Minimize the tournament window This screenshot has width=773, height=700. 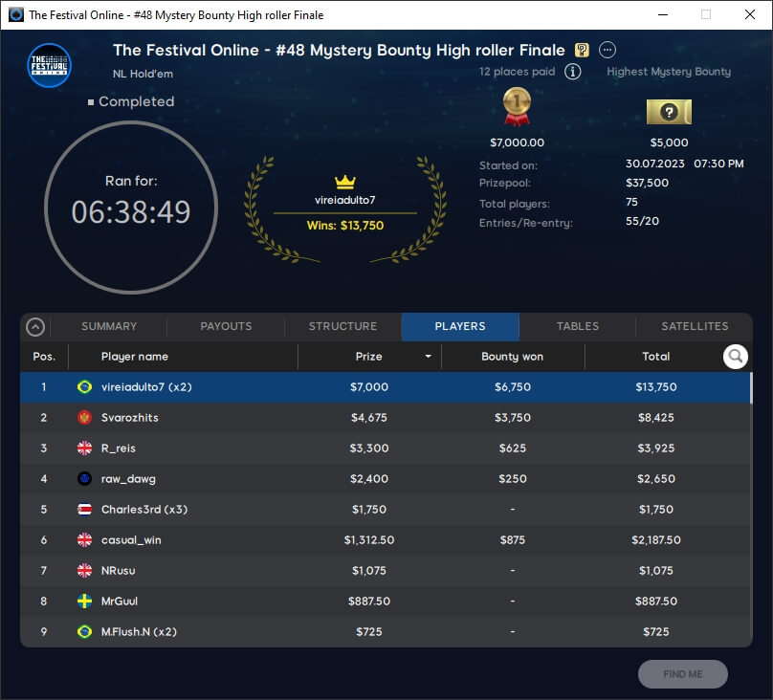(663, 14)
